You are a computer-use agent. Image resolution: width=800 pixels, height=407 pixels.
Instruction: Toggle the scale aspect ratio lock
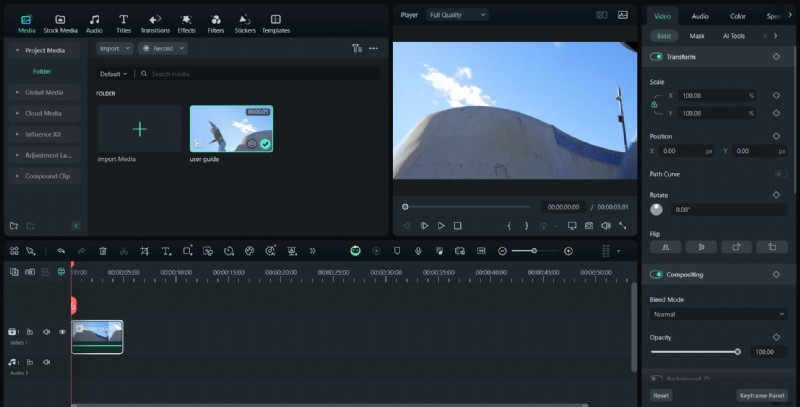654,105
